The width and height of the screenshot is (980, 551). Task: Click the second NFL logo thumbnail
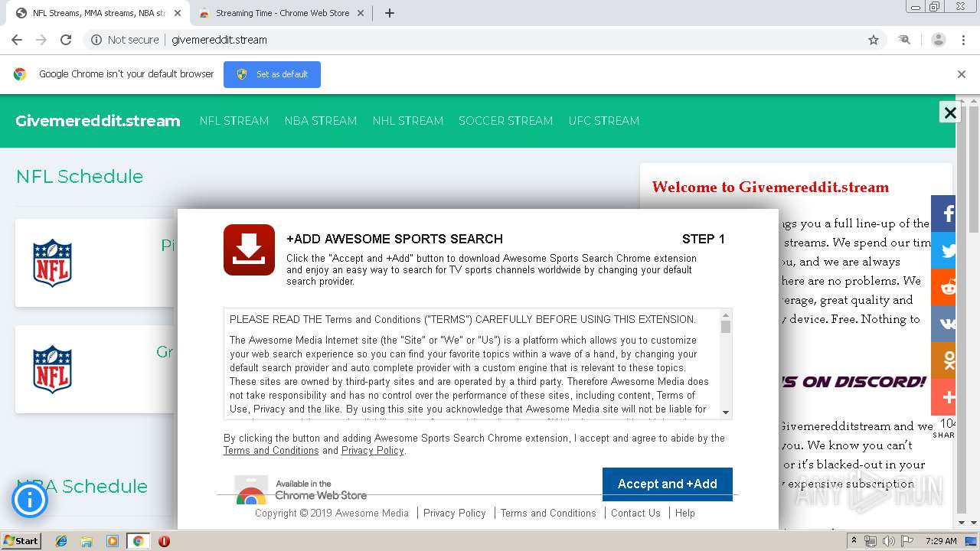point(52,370)
